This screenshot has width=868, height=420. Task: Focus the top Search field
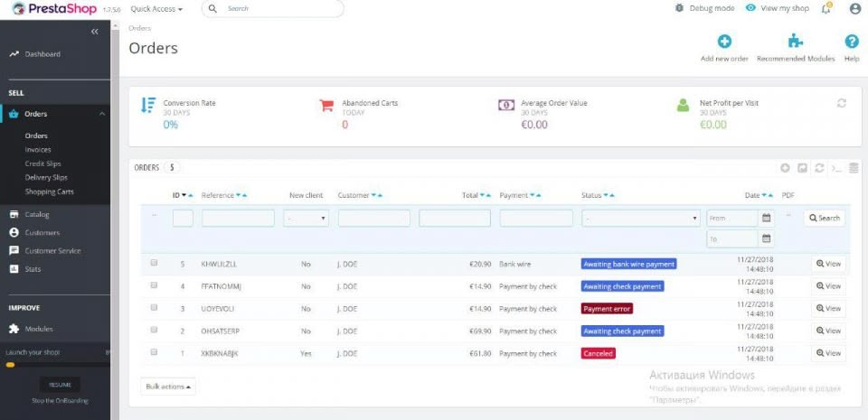click(272, 9)
